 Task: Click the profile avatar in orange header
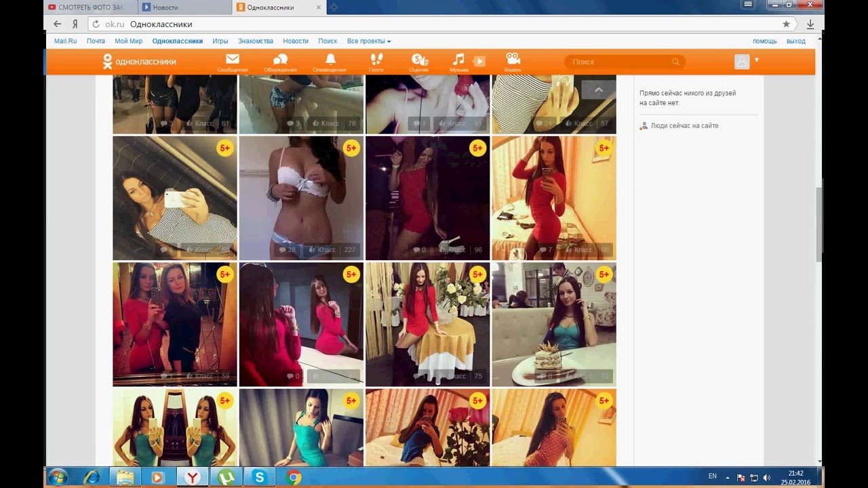pos(742,62)
